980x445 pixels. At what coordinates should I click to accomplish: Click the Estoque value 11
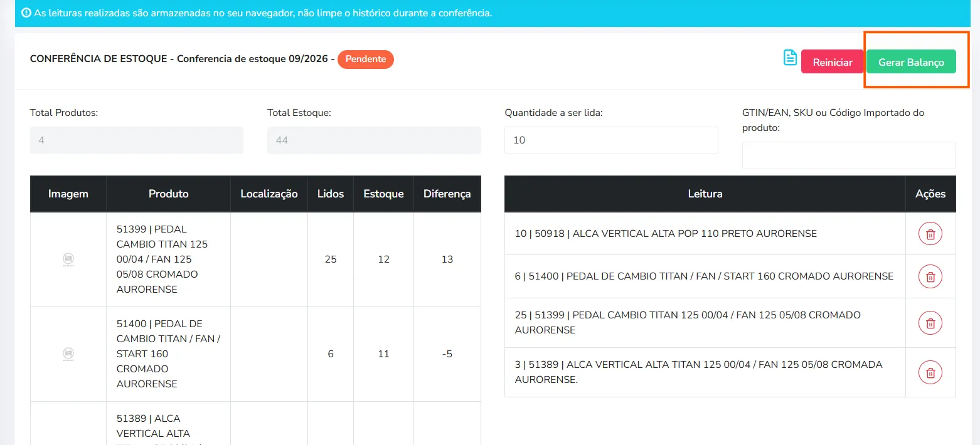[384, 354]
